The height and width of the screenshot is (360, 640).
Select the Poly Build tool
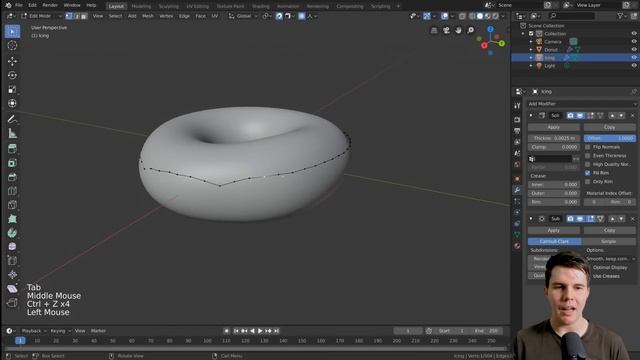(x=12, y=219)
